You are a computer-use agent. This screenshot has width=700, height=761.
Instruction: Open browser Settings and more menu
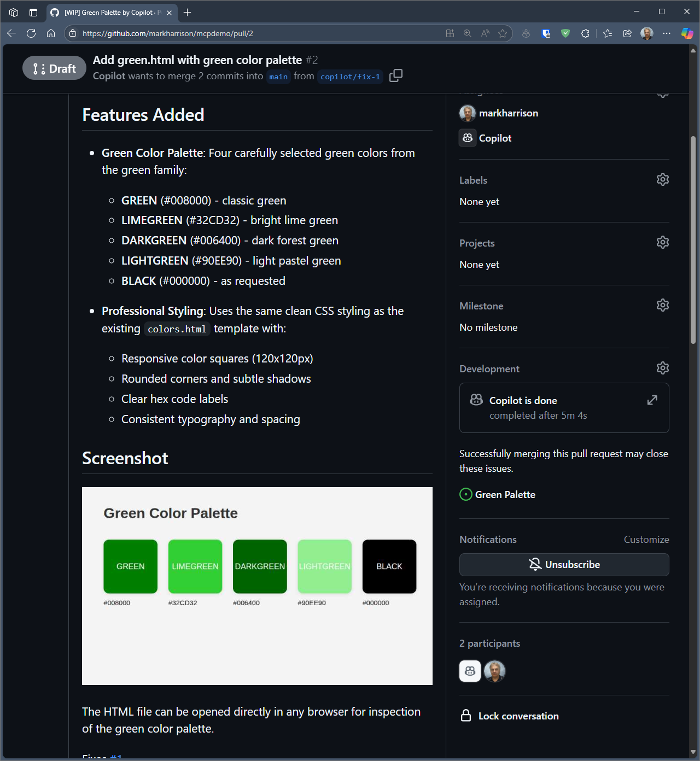666,33
